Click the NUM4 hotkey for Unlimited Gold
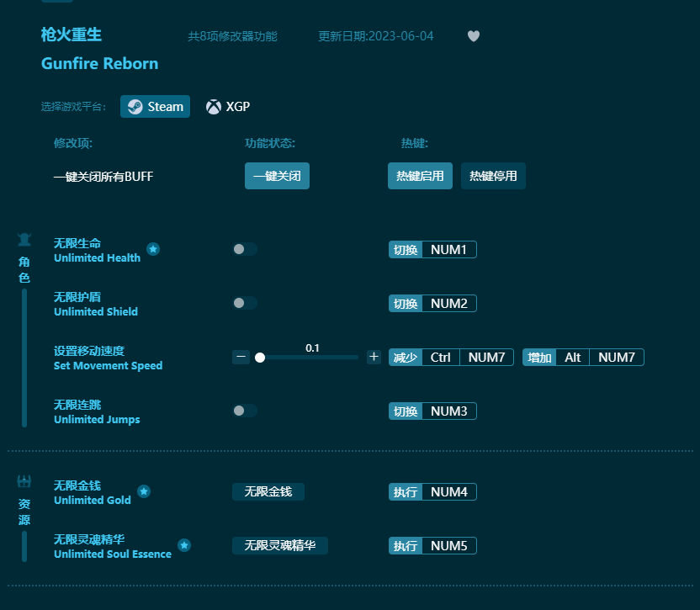Screen dimensions: 700x610 (448, 492)
